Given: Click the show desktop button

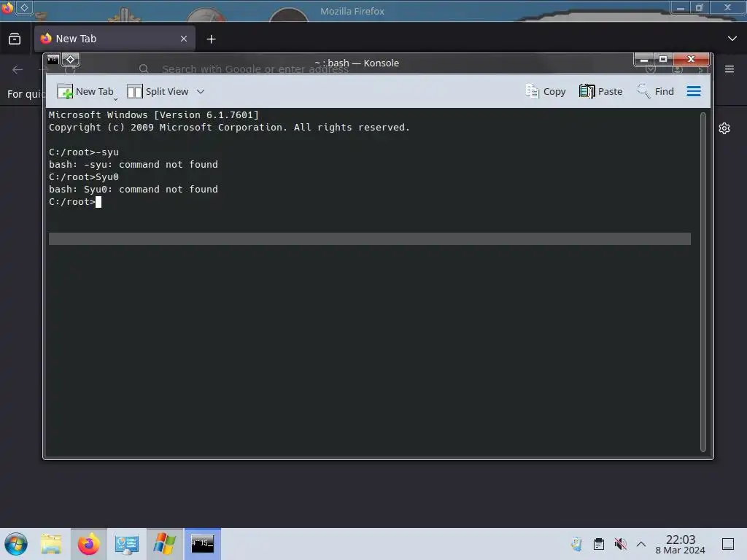Looking at the screenshot, I should [728, 544].
